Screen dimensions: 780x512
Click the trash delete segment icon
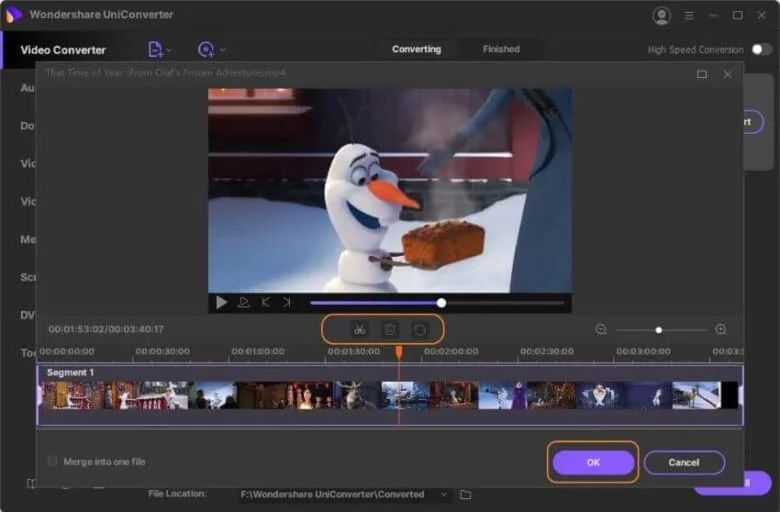390,329
